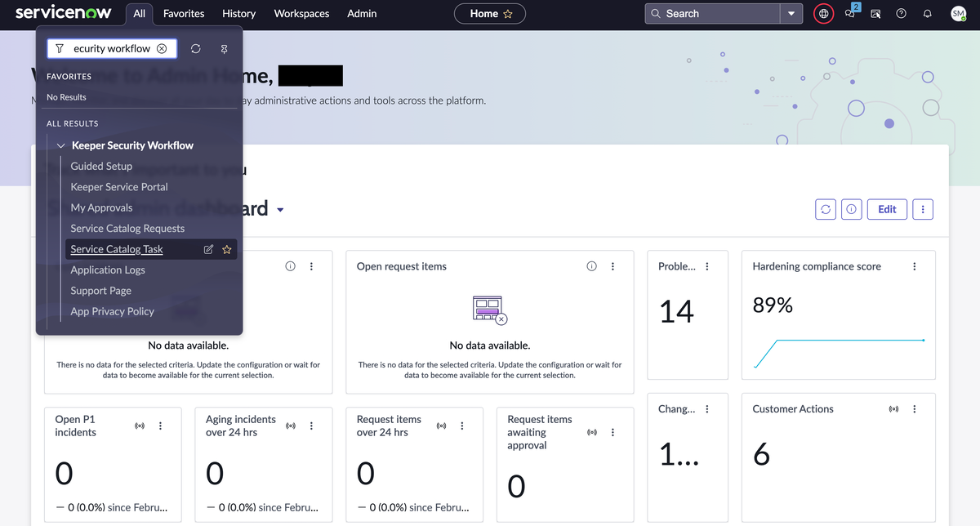The height and width of the screenshot is (526, 980).
Task: Show dashboard info icon
Action: (851, 209)
